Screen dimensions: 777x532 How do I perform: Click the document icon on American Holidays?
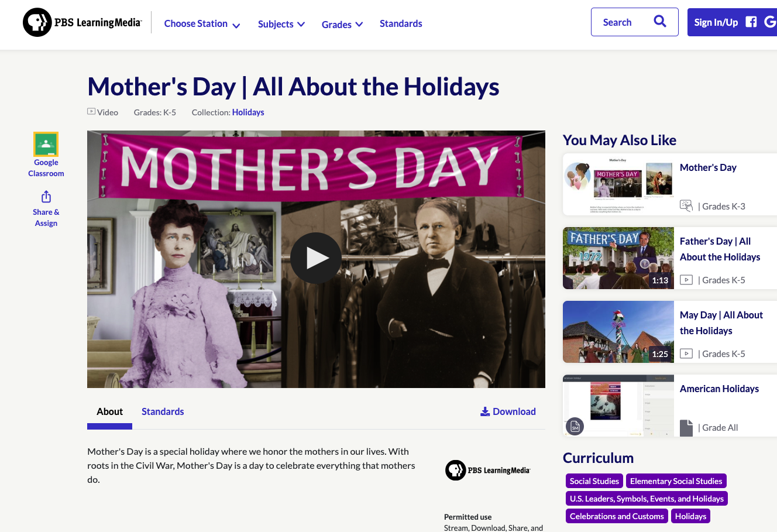click(x=686, y=427)
